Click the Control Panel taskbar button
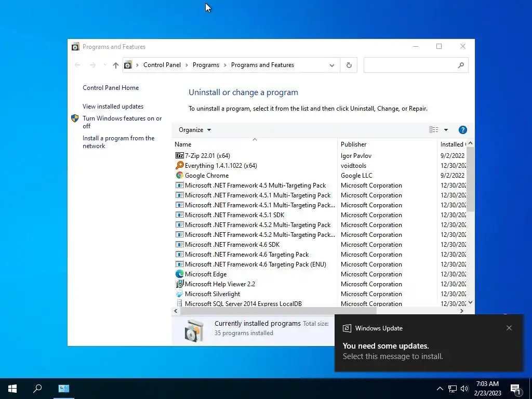Image resolution: width=532 pixels, height=399 pixels. (x=63, y=389)
